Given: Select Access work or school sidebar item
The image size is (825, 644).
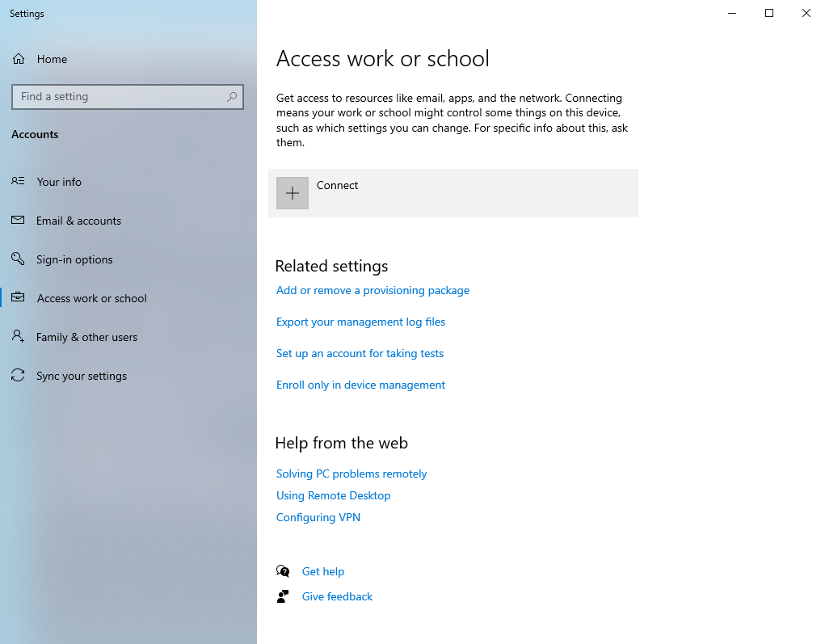Looking at the screenshot, I should 91,298.
